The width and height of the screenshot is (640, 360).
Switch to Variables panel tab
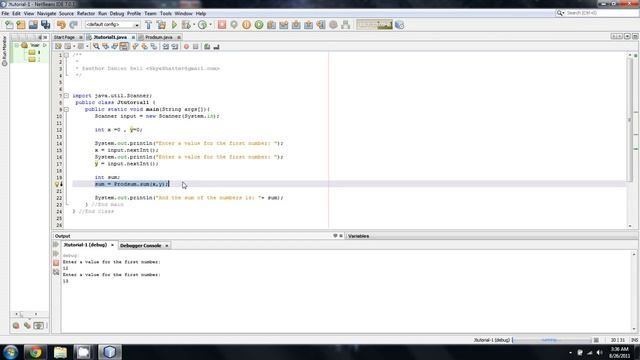click(x=358, y=236)
